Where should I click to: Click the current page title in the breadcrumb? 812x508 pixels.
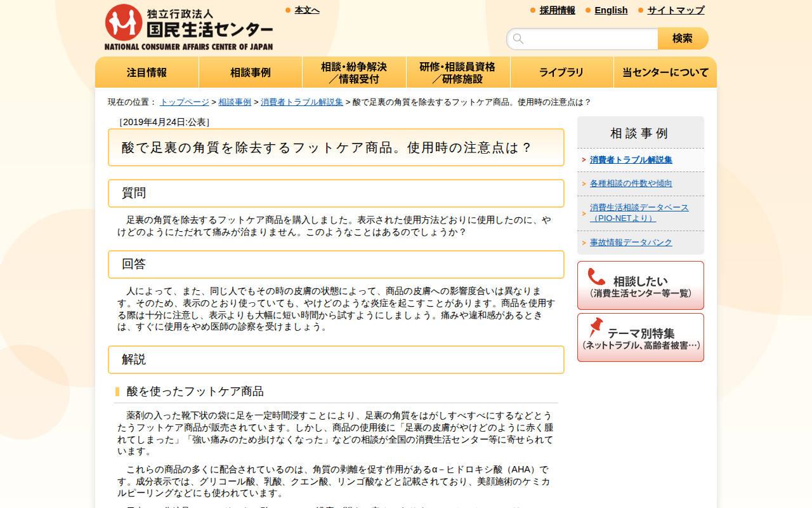point(472,102)
